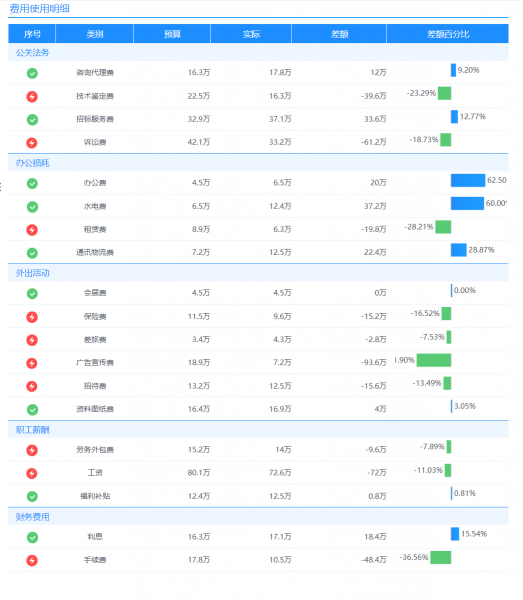Click the green check icon for 会展费

point(32,293)
